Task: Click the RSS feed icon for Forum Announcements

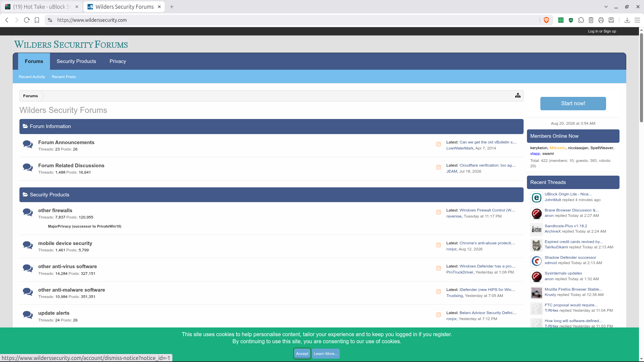Action: [438, 144]
